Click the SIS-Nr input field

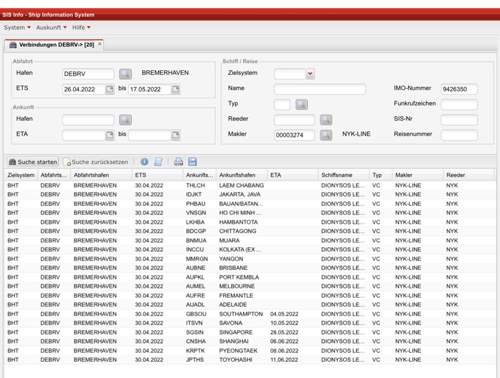tap(459, 120)
